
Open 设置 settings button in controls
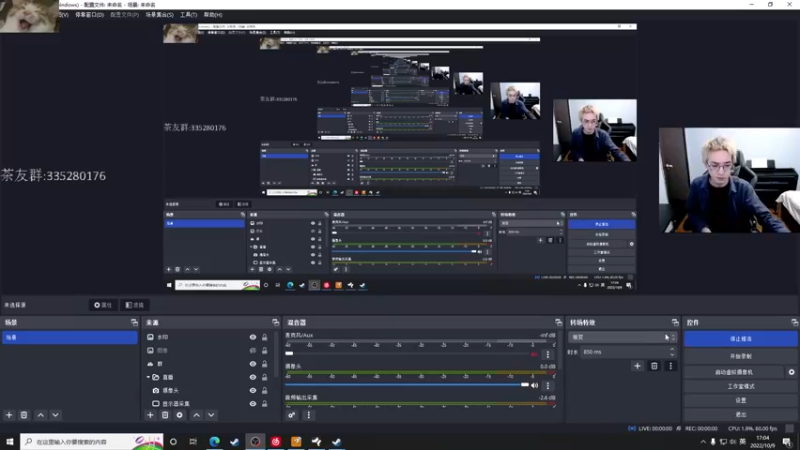point(740,400)
